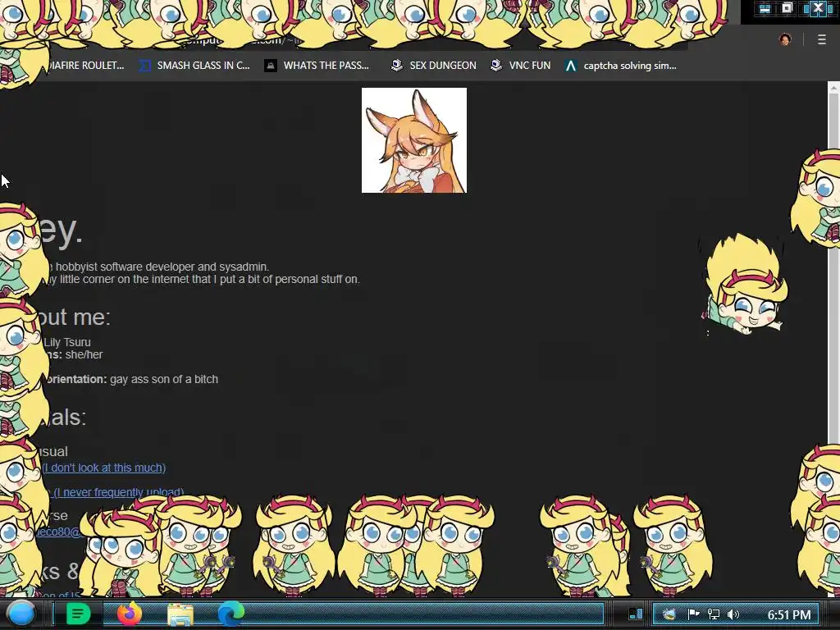Minimize the browser window
Image resolution: width=840 pixels, height=630 pixels.
[765, 8]
